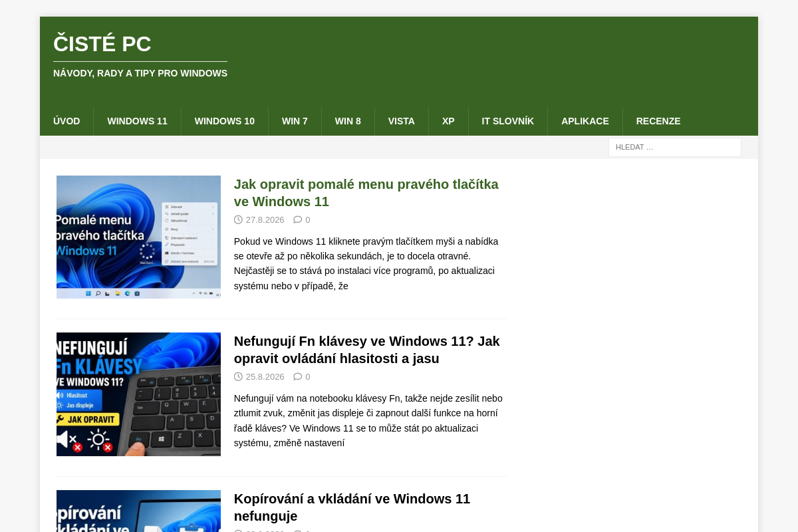Image resolution: width=798 pixels, height=532 pixels.
Task: Open thumbnail of Kopírování a vkládání article
Action: tap(138, 511)
